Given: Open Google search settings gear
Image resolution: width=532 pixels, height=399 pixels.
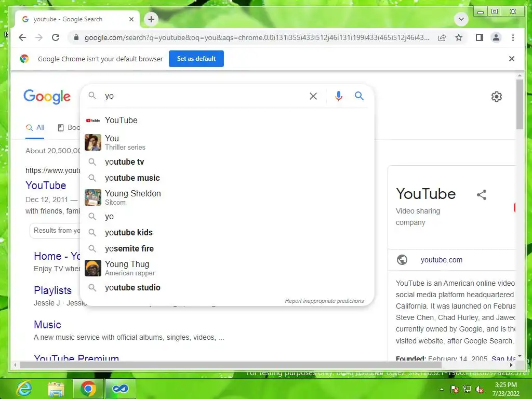Looking at the screenshot, I should pyautogui.click(x=496, y=97).
